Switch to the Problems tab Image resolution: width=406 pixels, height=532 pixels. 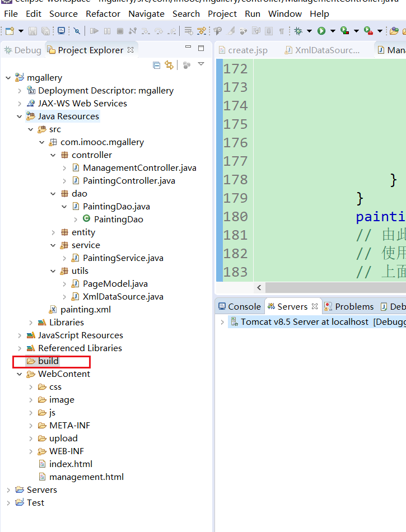click(x=349, y=307)
